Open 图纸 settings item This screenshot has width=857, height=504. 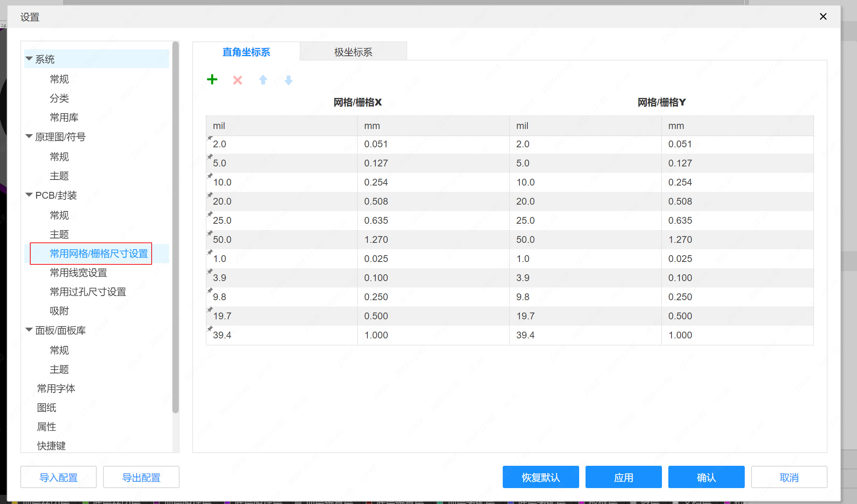point(47,408)
